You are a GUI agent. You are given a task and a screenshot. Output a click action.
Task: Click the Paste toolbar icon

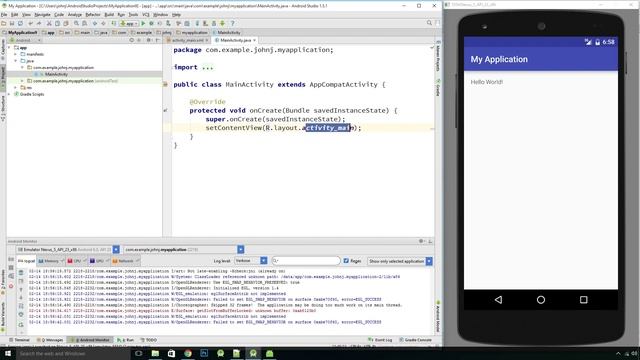66,24
